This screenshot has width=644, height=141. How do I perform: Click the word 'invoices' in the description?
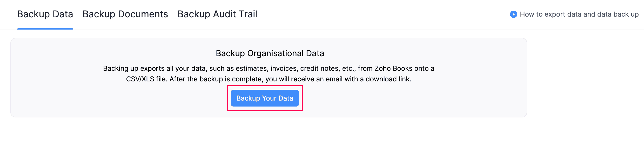pos(284,68)
